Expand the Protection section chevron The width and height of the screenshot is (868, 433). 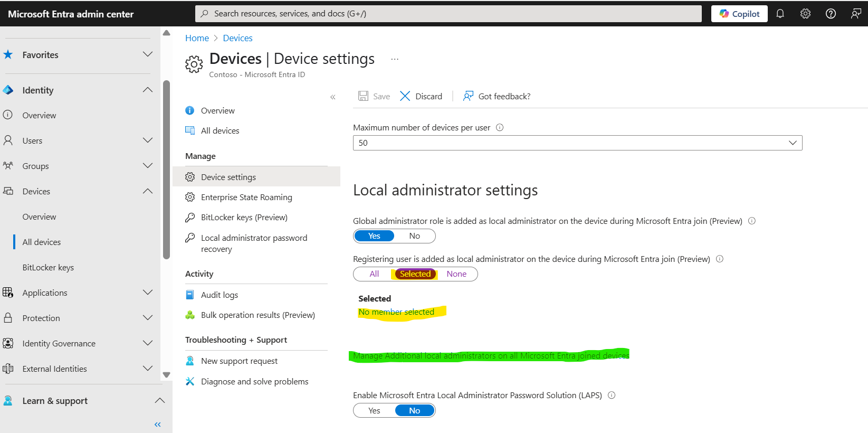148,318
